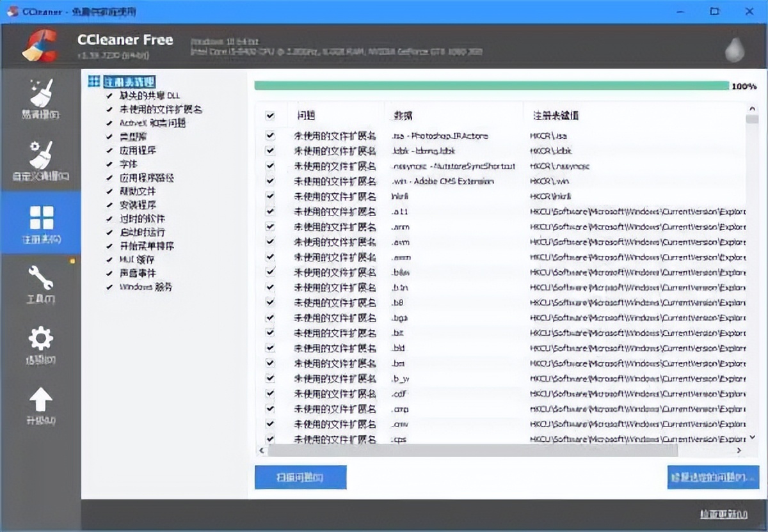Viewport: 768px width, 532px height.
Task: Select the NutstoreSyncShortcut data cell
Action: (x=452, y=166)
